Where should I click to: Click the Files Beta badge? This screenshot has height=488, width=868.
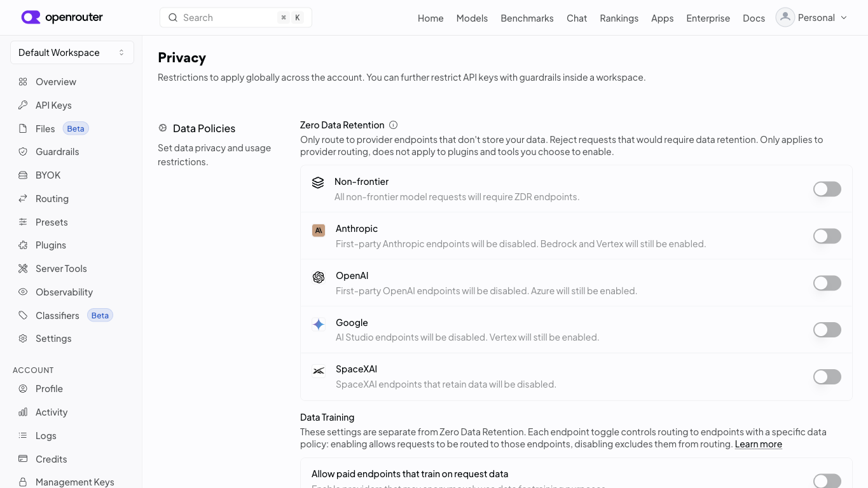76,128
